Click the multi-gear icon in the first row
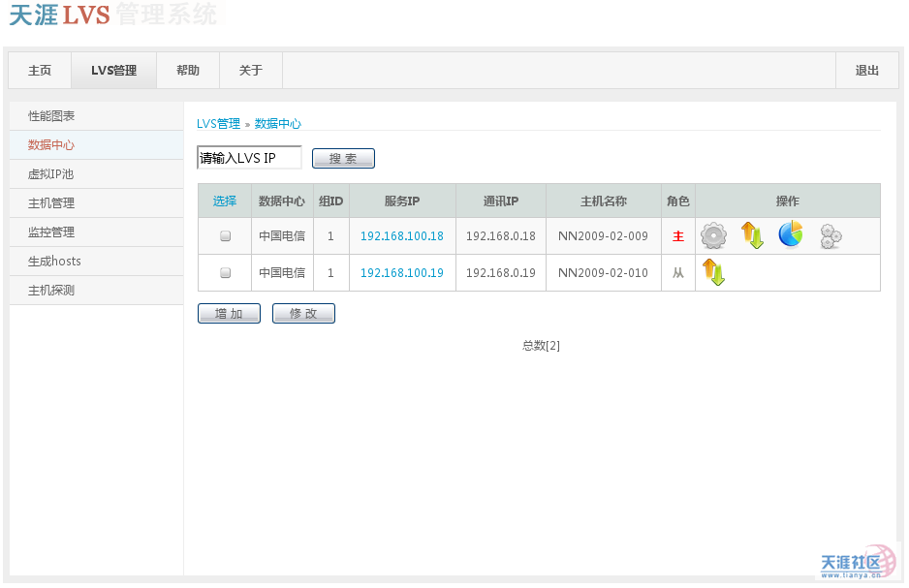 [830, 236]
